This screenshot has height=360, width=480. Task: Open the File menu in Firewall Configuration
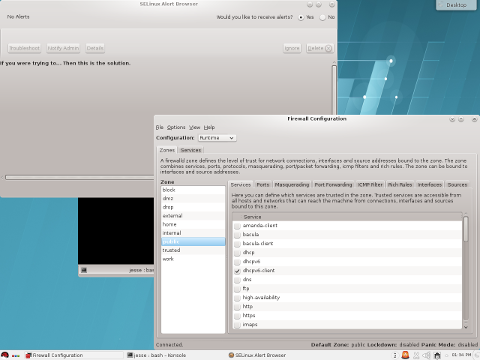point(160,127)
